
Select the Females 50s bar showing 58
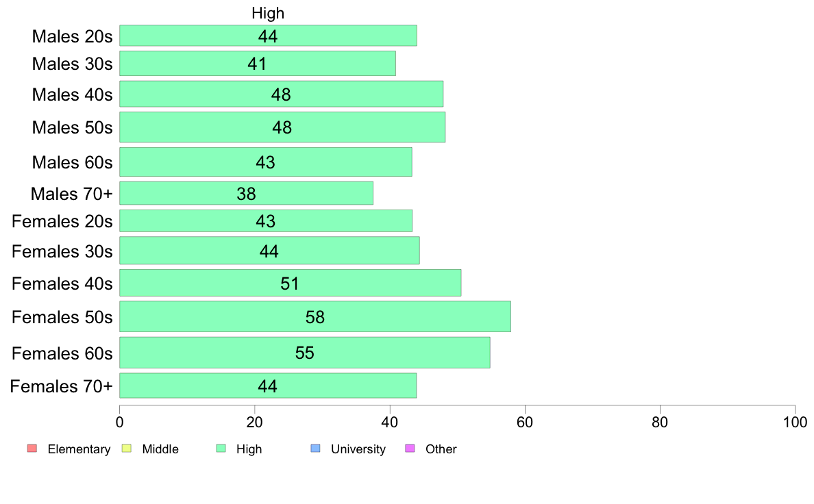click(315, 316)
